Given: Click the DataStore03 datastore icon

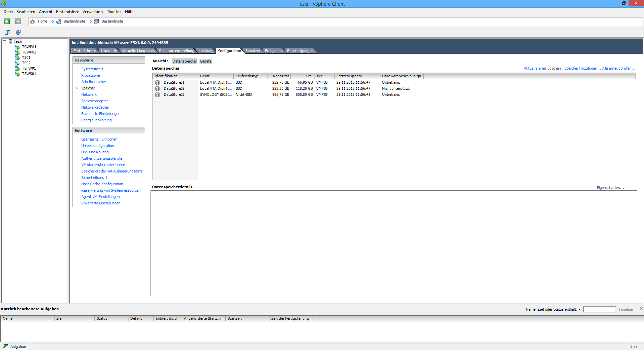Looking at the screenshot, I should click(x=157, y=94).
